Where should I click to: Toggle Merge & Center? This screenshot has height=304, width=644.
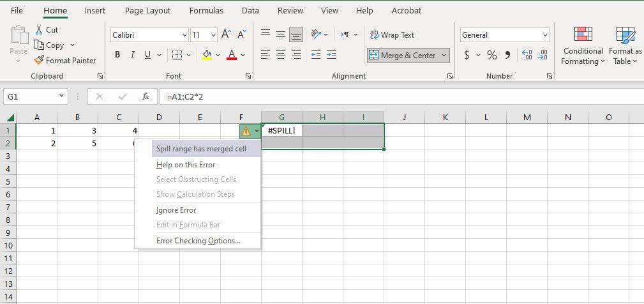[403, 55]
